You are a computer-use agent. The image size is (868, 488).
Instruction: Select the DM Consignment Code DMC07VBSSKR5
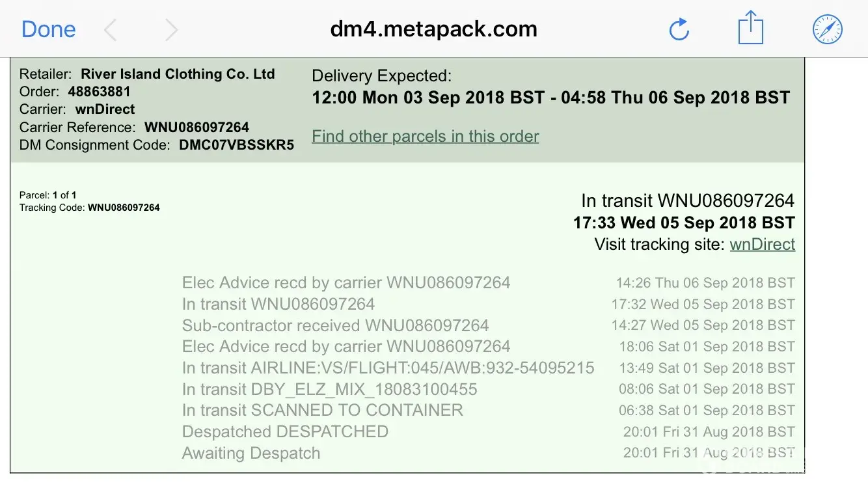tap(236, 144)
